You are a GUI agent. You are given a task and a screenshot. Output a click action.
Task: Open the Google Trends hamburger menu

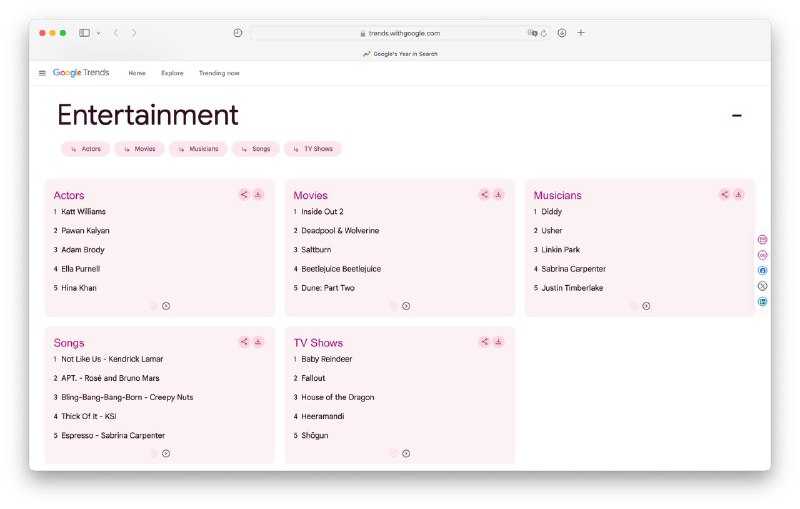point(42,73)
